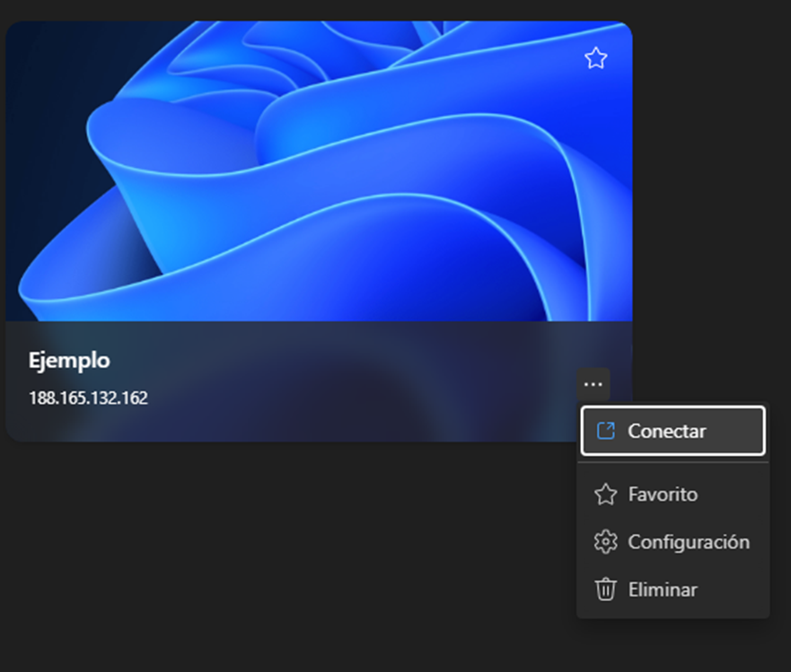Viewport: 791px width, 672px height.
Task: Click the open-in-window icon beside Conectar
Action: click(606, 431)
